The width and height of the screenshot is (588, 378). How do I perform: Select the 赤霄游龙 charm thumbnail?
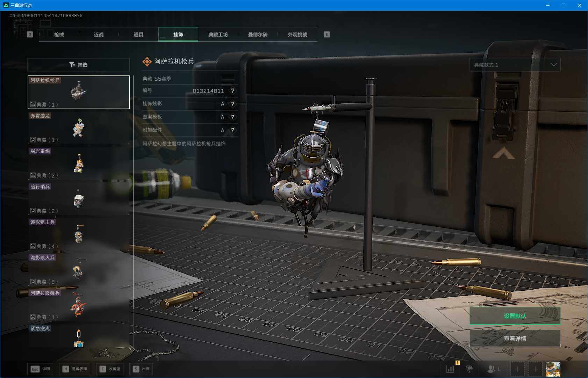(79, 128)
